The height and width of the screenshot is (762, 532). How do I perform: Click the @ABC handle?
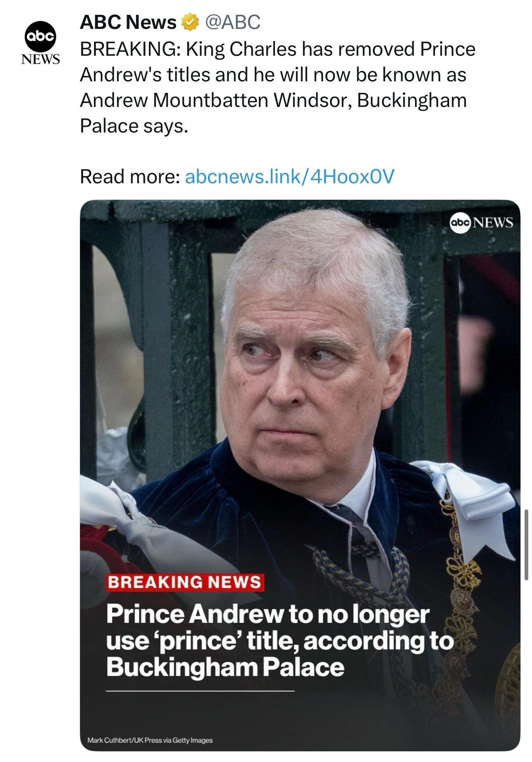[232, 22]
